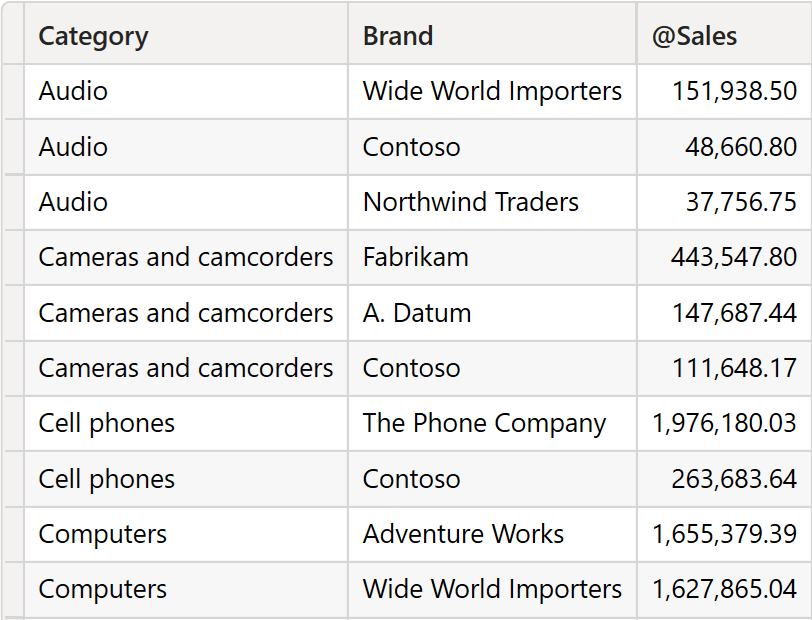Click the A. Datum brand cell
812x620 pixels.
click(x=492, y=313)
